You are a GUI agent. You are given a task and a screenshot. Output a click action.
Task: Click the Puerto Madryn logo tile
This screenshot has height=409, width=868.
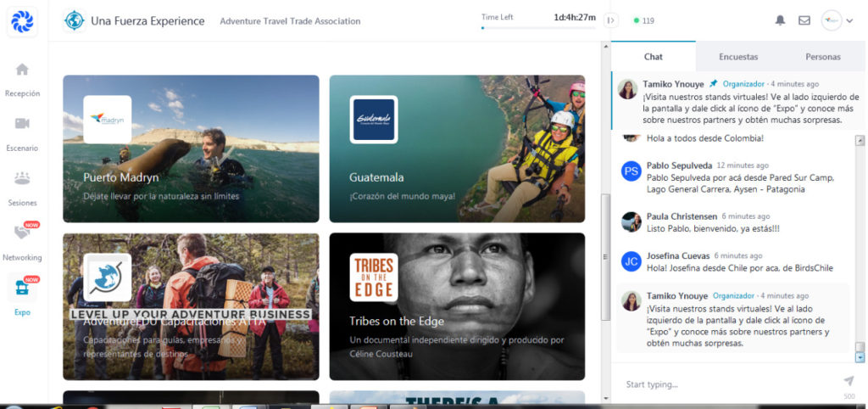point(108,119)
